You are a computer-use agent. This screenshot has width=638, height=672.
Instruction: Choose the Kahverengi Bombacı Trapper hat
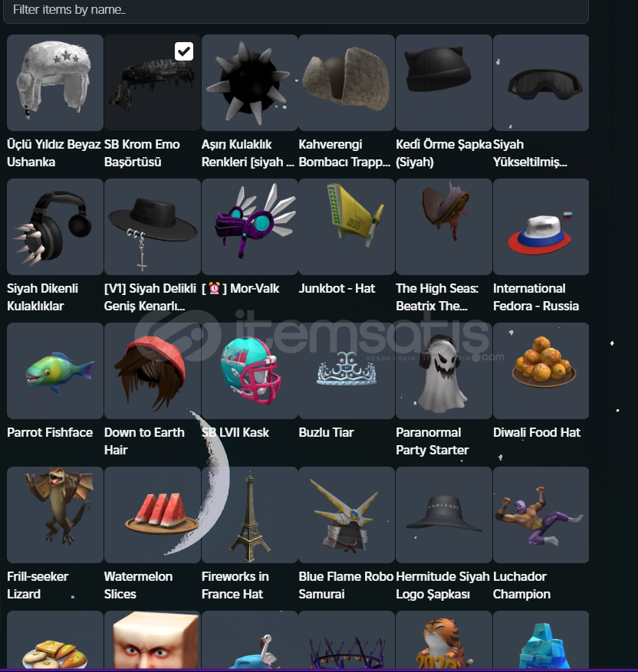pos(347,83)
